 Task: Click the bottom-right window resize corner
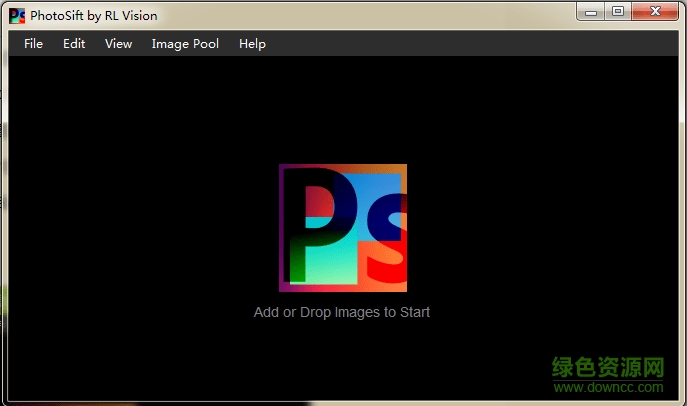(x=682, y=401)
